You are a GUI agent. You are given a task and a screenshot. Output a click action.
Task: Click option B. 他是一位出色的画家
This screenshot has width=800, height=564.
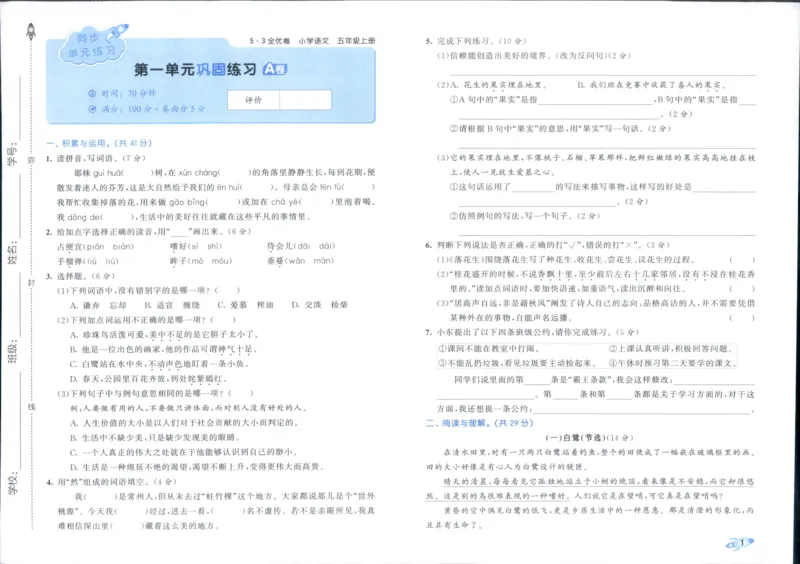pos(163,350)
